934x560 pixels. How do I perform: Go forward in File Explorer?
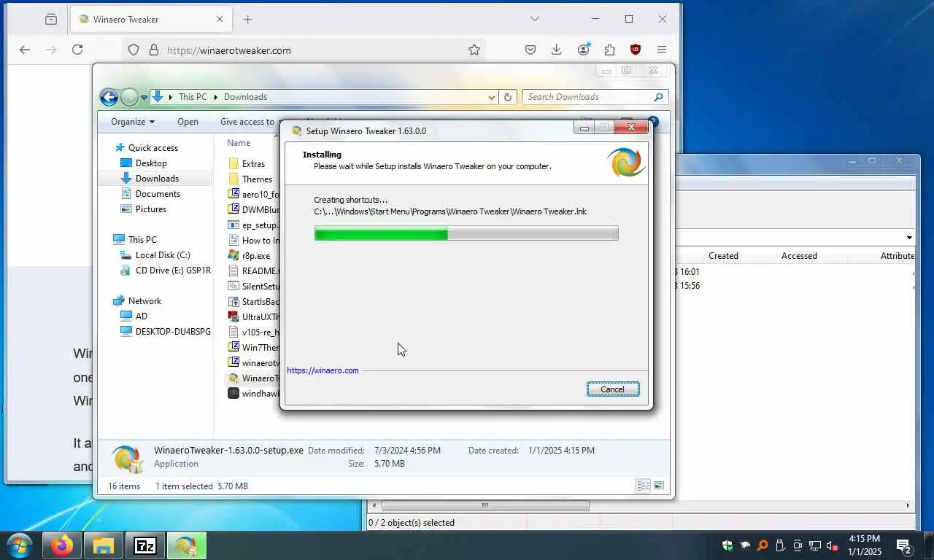click(x=129, y=97)
